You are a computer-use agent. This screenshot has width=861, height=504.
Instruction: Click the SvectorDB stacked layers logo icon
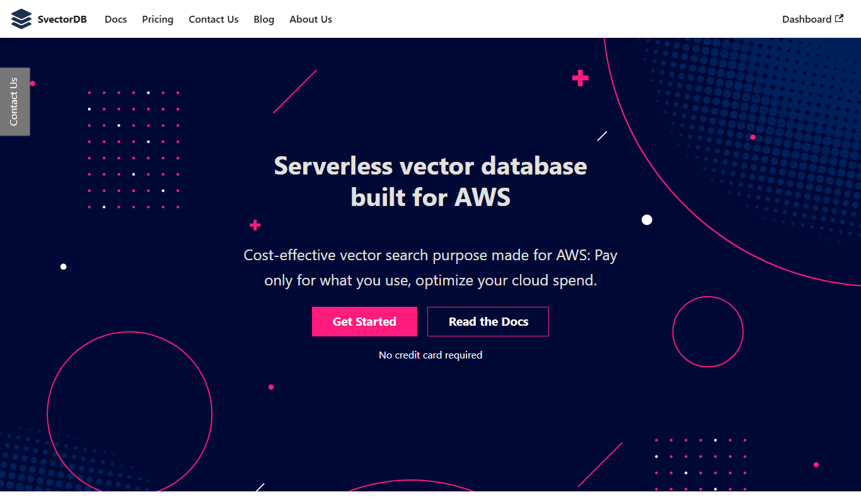tap(21, 19)
